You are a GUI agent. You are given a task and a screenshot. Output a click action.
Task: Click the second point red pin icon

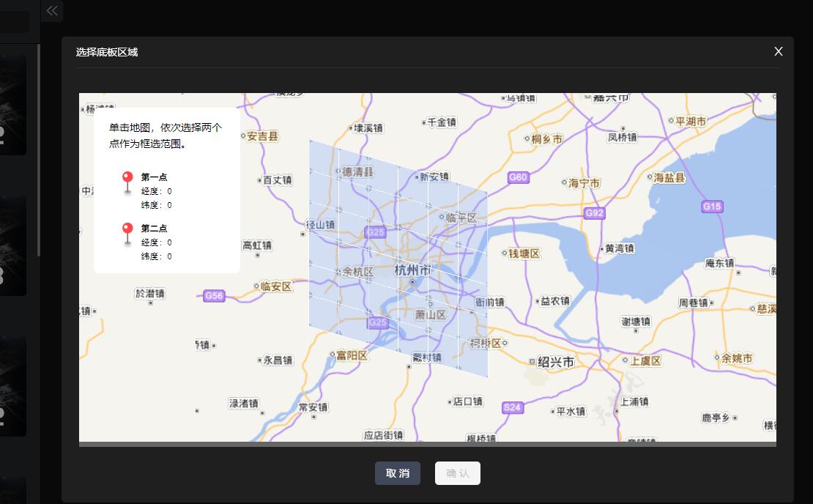(x=127, y=234)
